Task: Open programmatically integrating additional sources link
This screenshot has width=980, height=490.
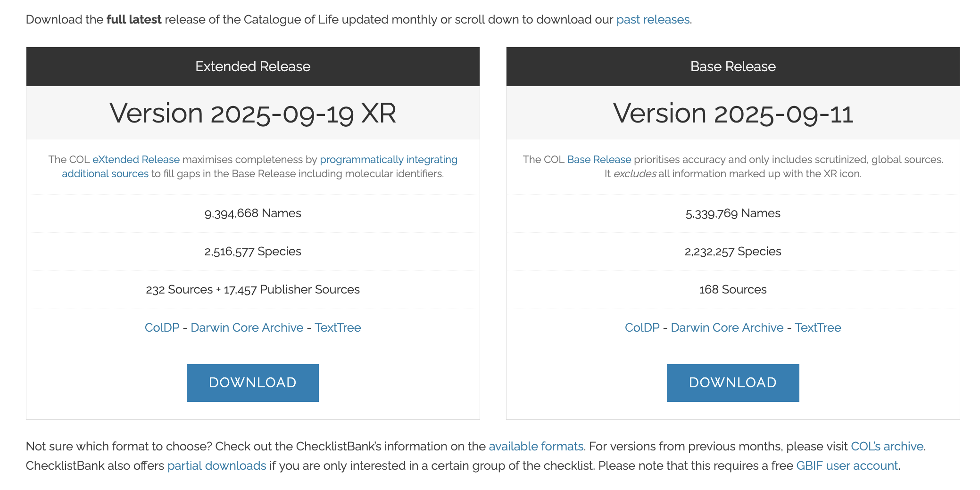Action: click(x=388, y=160)
